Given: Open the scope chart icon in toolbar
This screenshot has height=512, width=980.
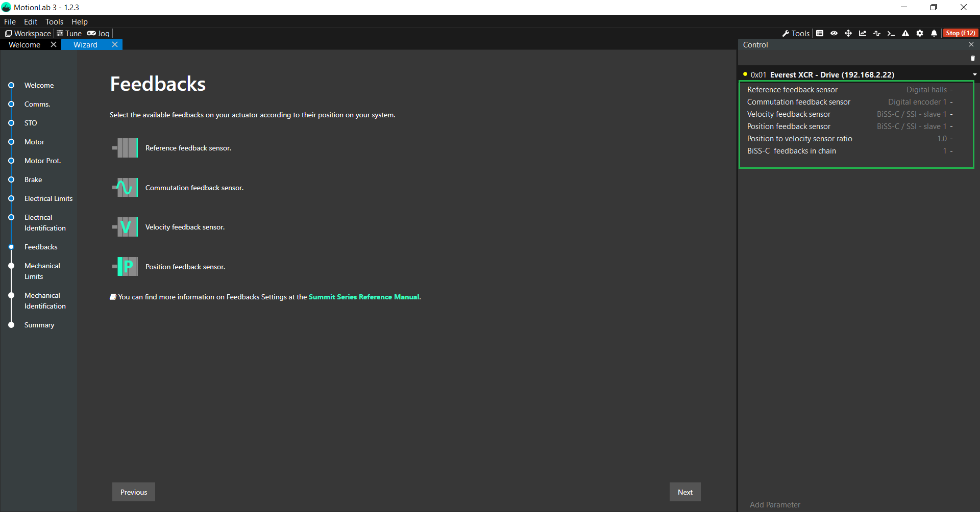Looking at the screenshot, I should coord(863,33).
